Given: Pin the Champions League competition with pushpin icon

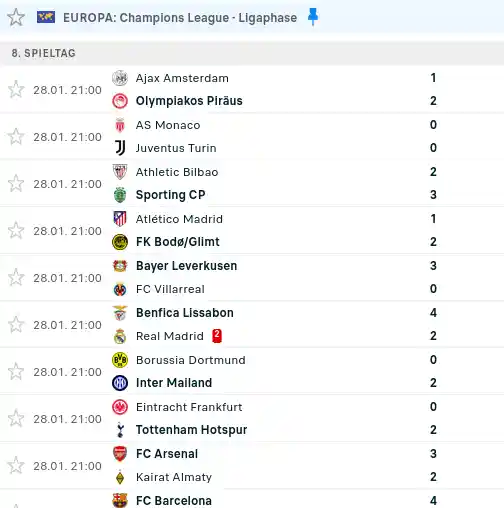Looking at the screenshot, I should (313, 17).
